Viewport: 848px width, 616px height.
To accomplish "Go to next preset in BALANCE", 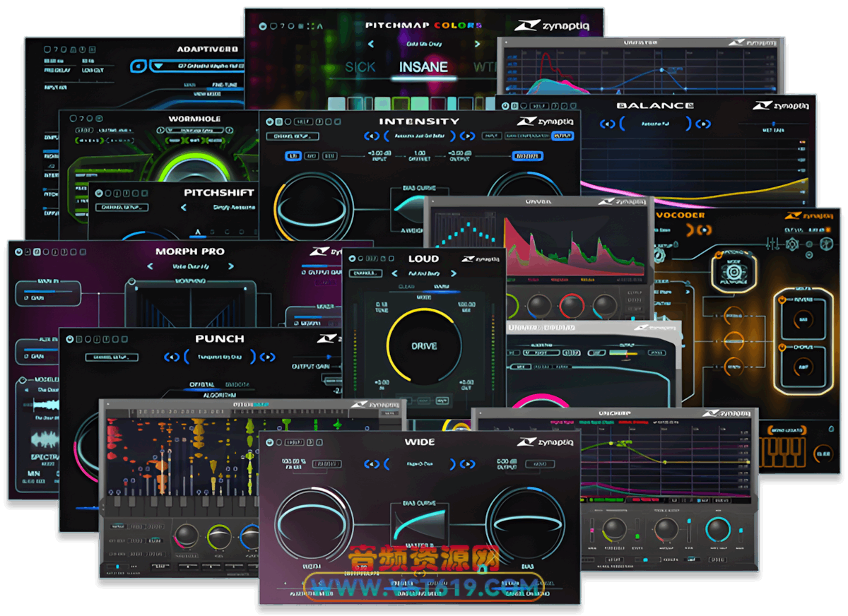I will (x=702, y=124).
